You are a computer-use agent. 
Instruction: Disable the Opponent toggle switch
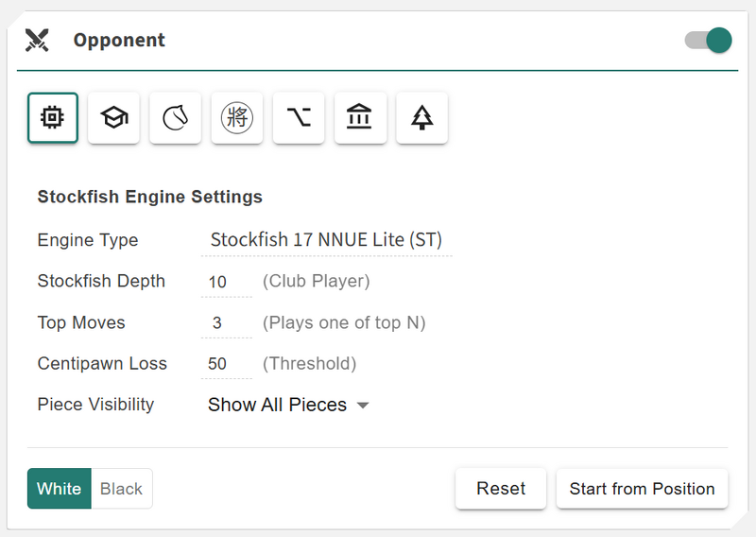[x=708, y=40]
